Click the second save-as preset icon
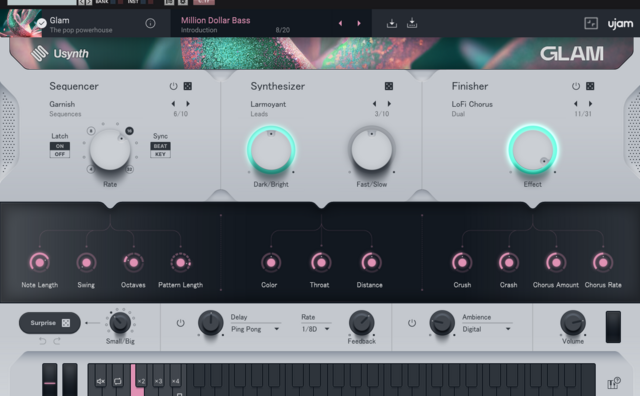Viewport: 640px width, 396px height. (x=412, y=23)
